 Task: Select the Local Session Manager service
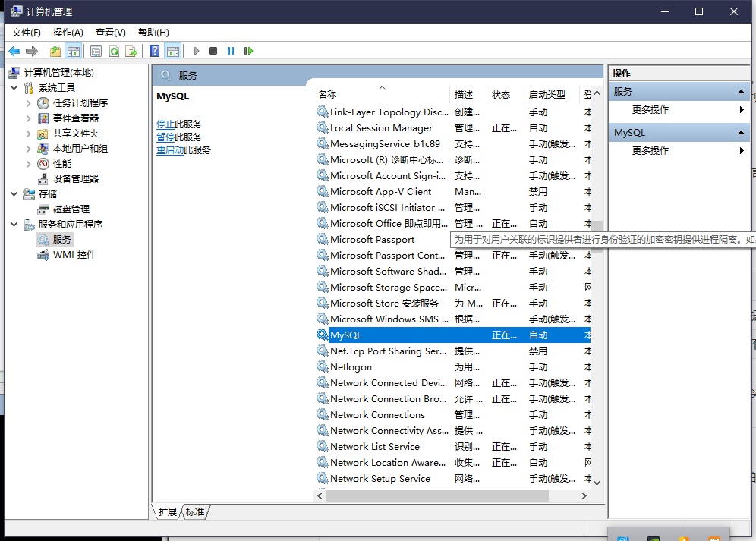click(453, 127)
